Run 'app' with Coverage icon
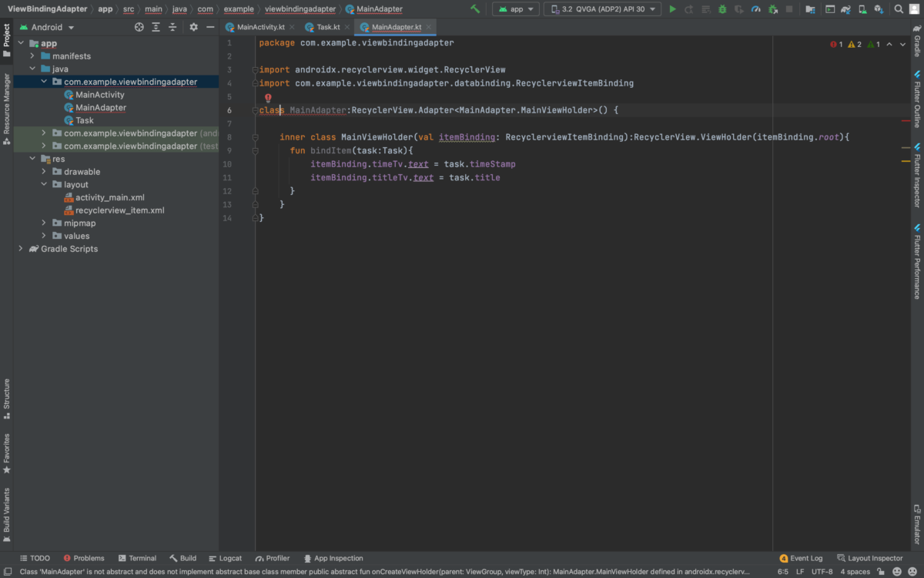Viewport: 924px width, 578px height. pos(740,8)
